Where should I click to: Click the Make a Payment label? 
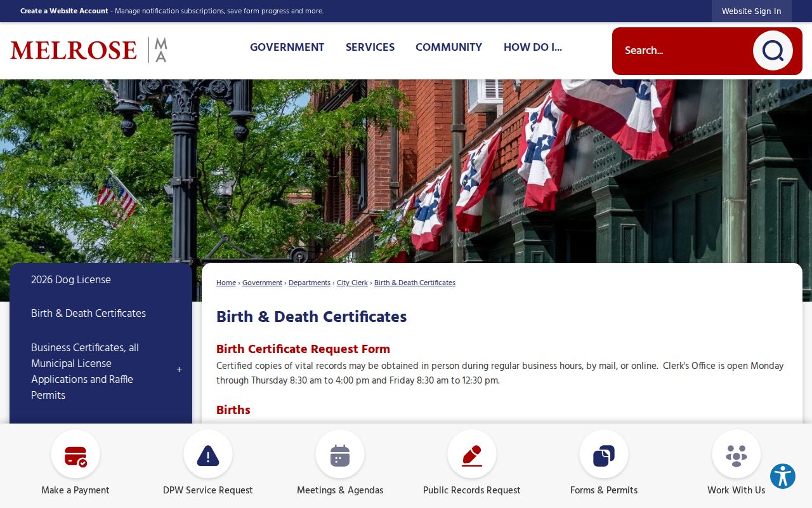[75, 490]
